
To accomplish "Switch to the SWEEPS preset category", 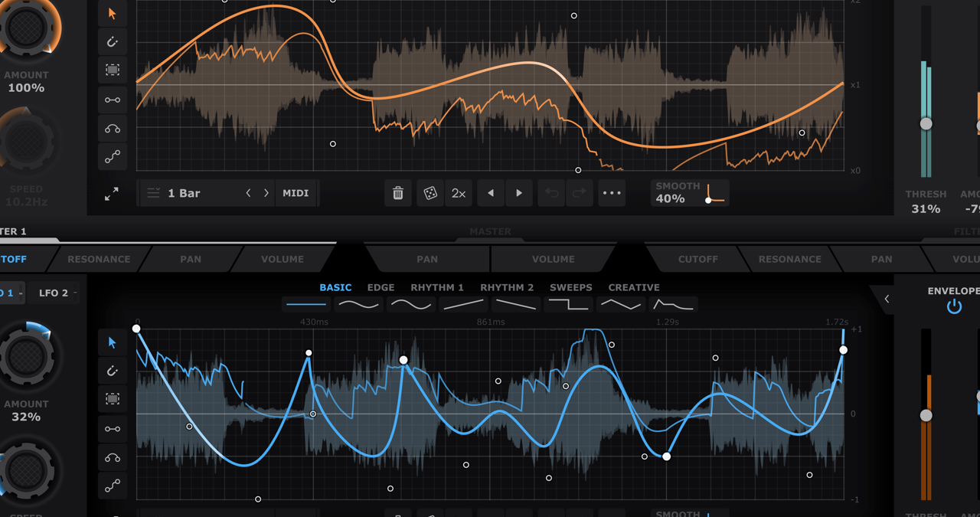I will pos(570,287).
